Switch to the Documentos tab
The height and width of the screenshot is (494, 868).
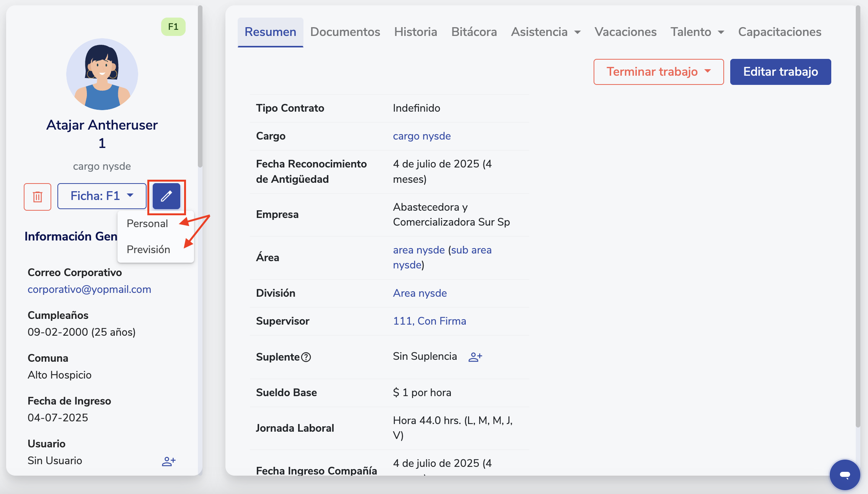(345, 32)
